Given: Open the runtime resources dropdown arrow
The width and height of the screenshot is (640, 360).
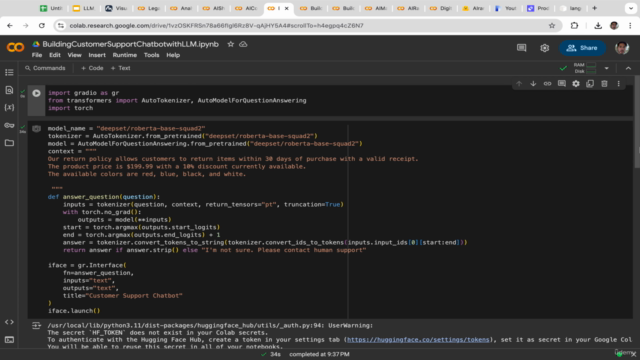Looking at the screenshot, I should pyautogui.click(x=607, y=68).
